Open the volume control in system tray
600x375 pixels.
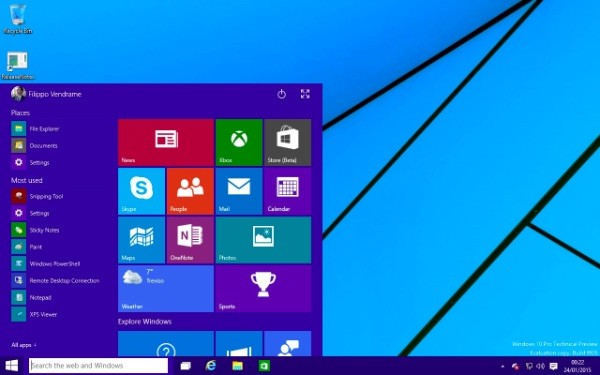540,366
